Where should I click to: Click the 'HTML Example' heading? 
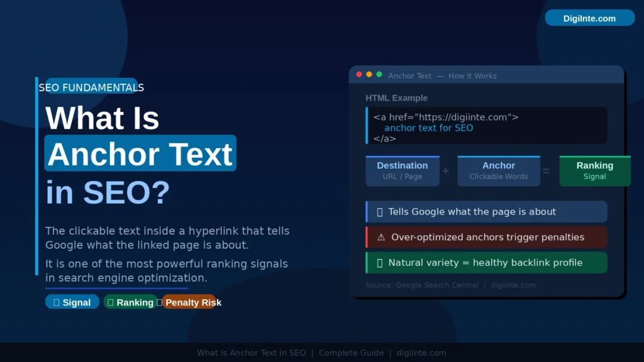coord(396,98)
